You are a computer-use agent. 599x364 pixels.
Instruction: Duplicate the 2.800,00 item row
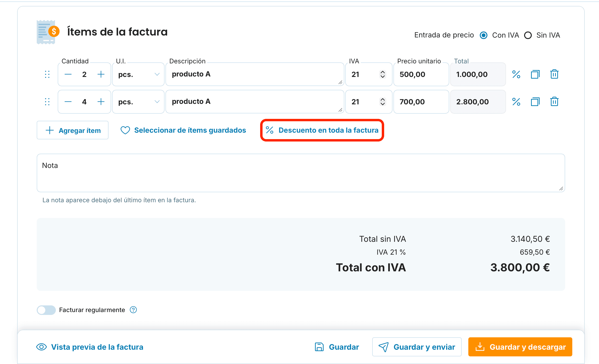535,102
